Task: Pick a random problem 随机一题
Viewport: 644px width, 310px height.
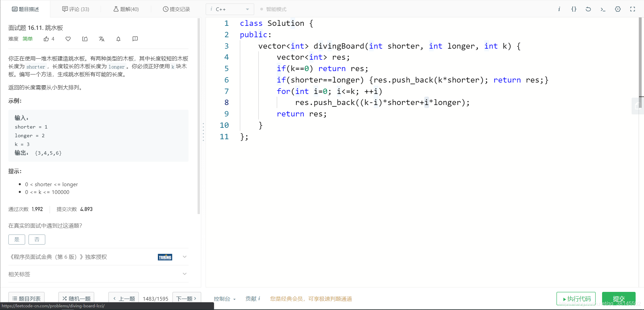Action: [x=76, y=298]
